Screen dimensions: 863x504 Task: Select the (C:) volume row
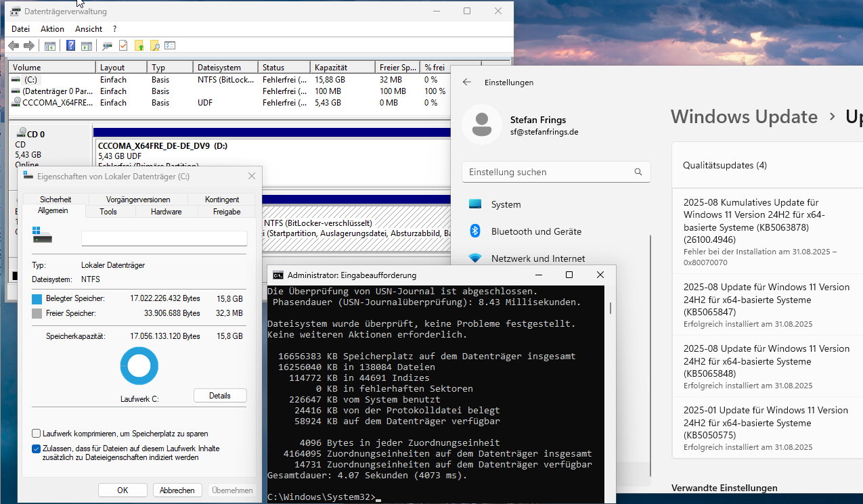(x=229, y=80)
